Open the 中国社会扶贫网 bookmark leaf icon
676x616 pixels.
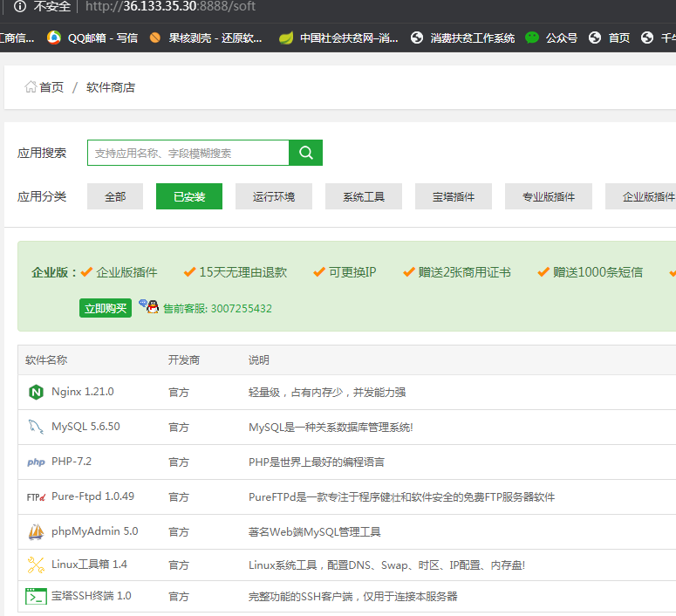pyautogui.click(x=286, y=38)
